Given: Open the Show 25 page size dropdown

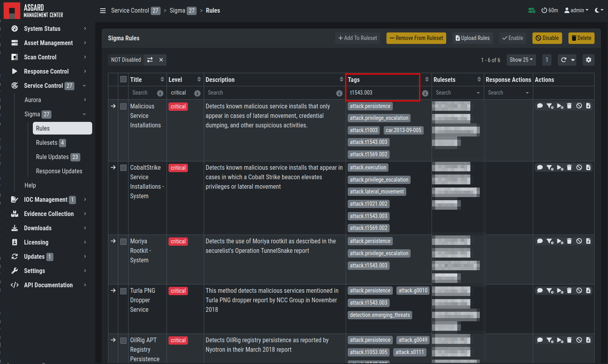Looking at the screenshot, I should (x=521, y=60).
